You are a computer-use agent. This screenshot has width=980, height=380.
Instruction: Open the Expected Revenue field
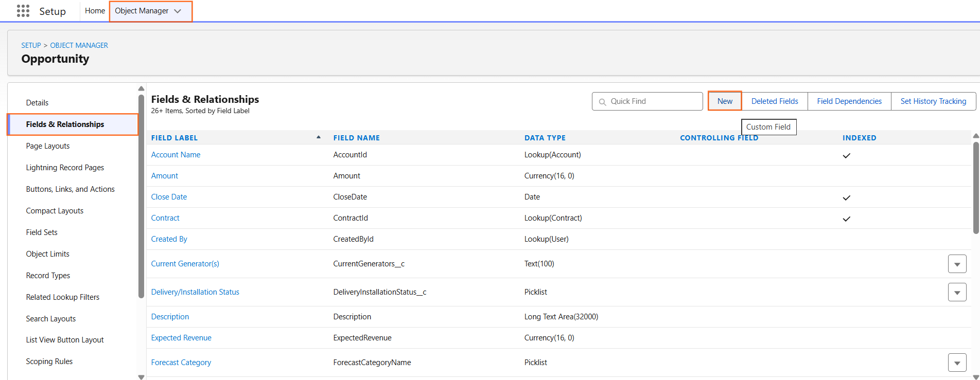(x=181, y=338)
